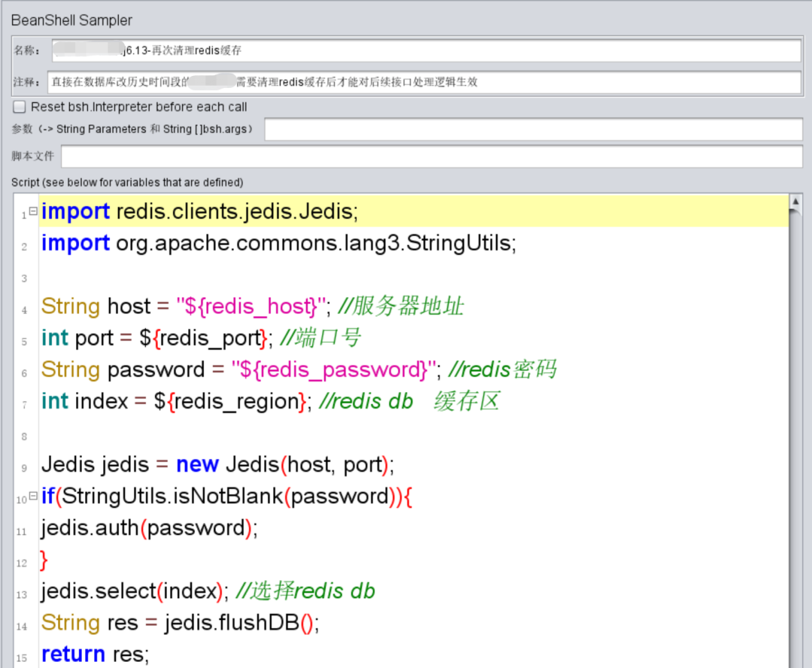Click the '//选择redis db' comment
The image size is (812, 668).
305,591
